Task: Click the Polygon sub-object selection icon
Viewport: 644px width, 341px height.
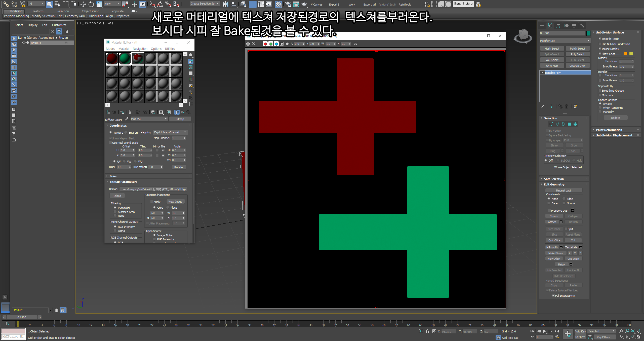Action: click(x=569, y=124)
